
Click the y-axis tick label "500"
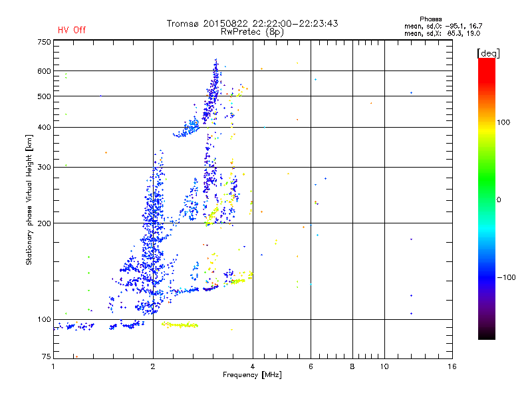tap(44, 96)
